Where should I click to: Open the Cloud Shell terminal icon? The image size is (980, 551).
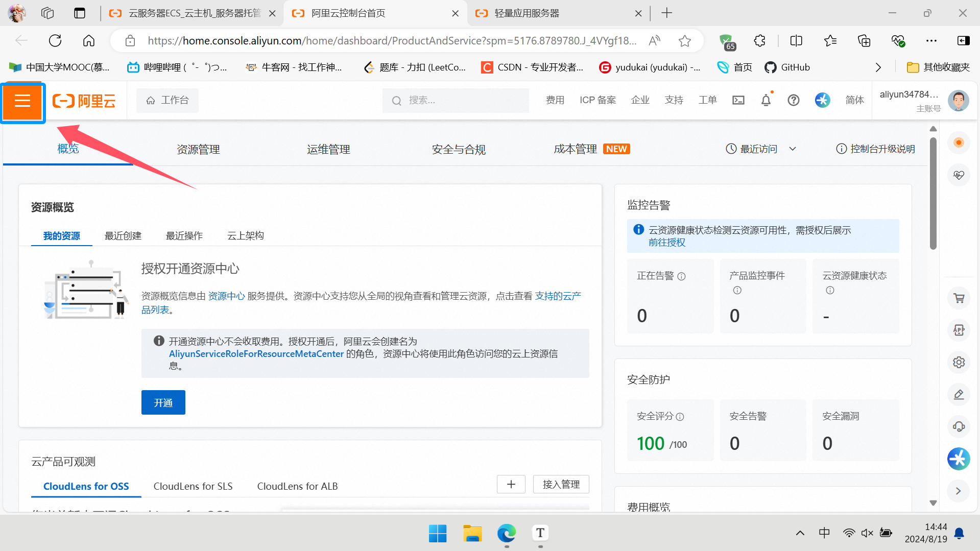tap(738, 100)
